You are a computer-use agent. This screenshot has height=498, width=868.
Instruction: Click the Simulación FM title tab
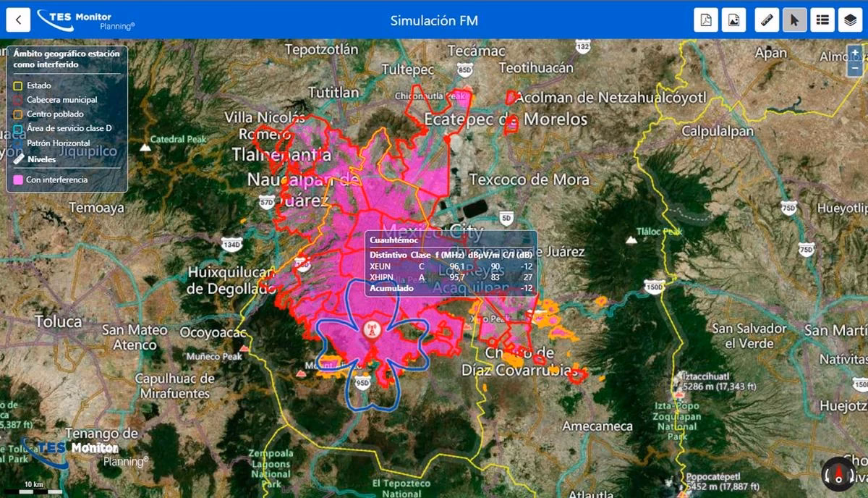click(433, 20)
